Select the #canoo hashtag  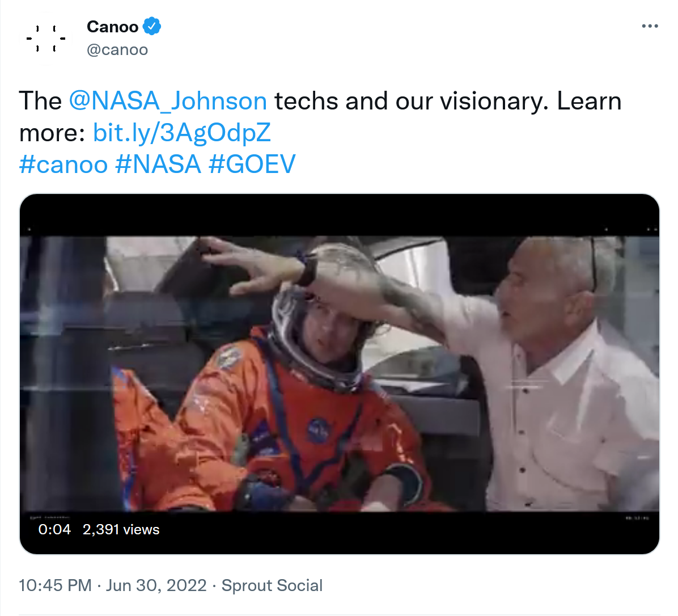pyautogui.click(x=63, y=164)
